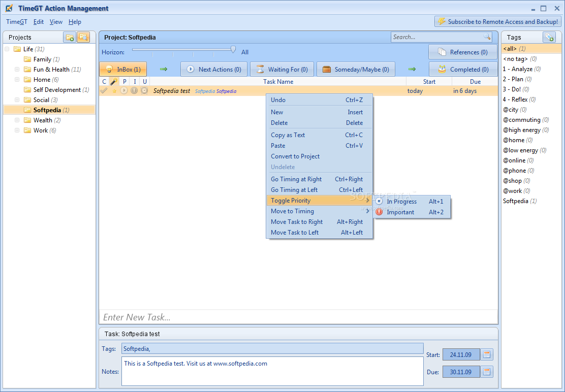Click Subscribe to Remote Access and Backup
Screen dimensions: 565x392
click(497, 22)
